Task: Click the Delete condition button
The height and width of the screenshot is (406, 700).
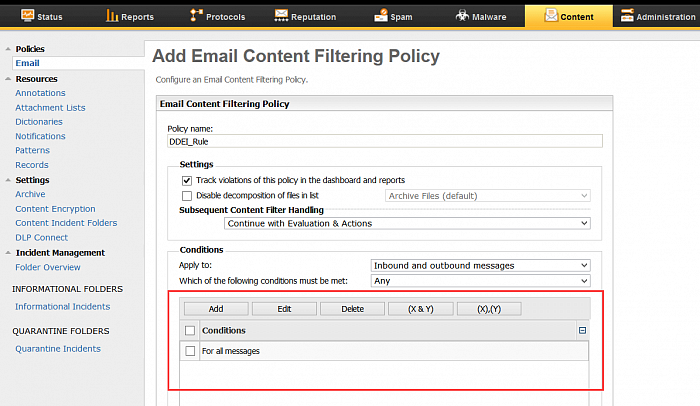Action: (x=353, y=309)
